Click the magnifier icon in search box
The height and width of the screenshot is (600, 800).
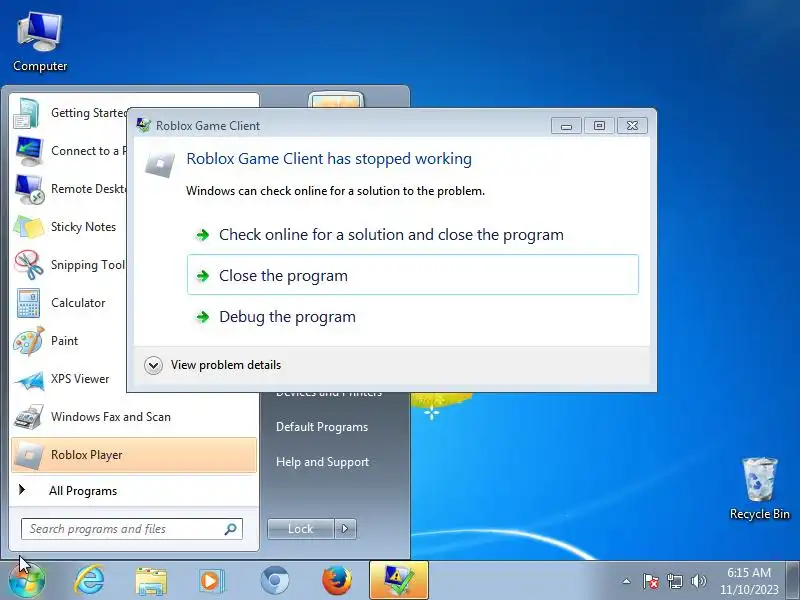231,529
